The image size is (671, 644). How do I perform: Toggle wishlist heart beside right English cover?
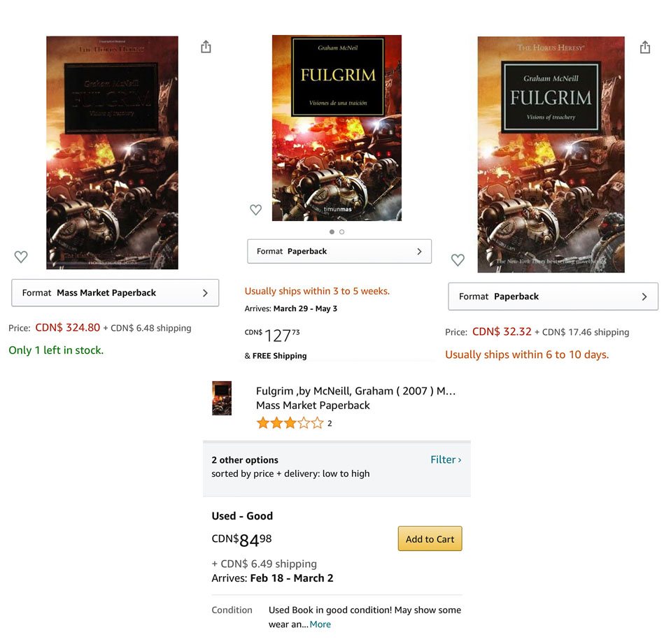tap(458, 259)
